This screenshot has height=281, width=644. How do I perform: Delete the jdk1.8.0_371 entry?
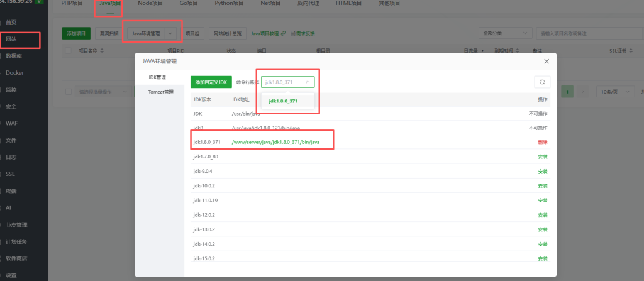[543, 142]
